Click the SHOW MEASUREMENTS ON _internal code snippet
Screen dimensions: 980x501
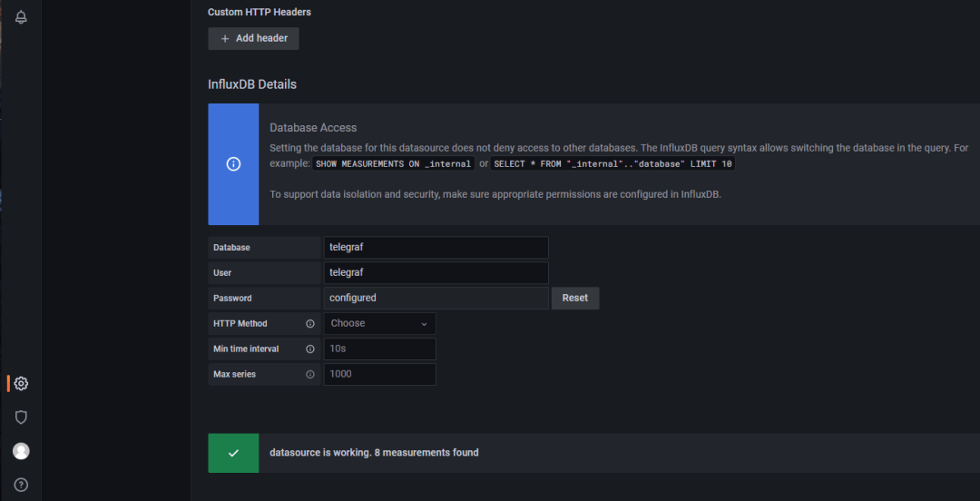tap(393, 164)
